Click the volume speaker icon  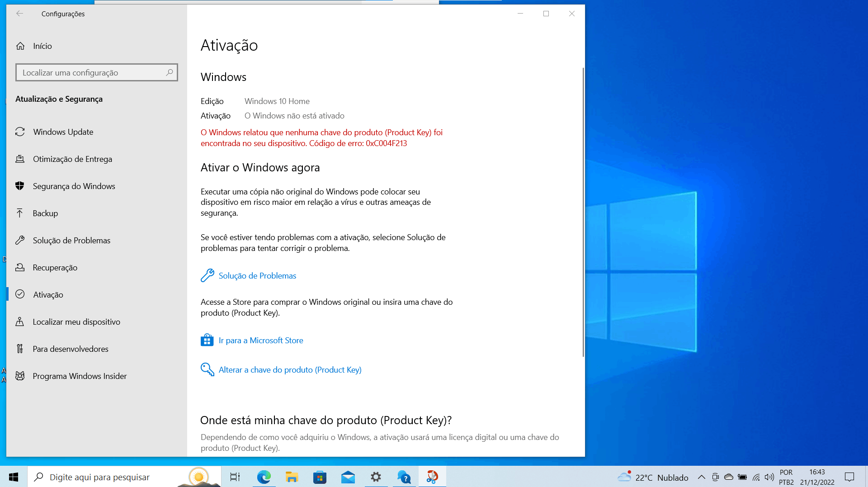click(769, 477)
